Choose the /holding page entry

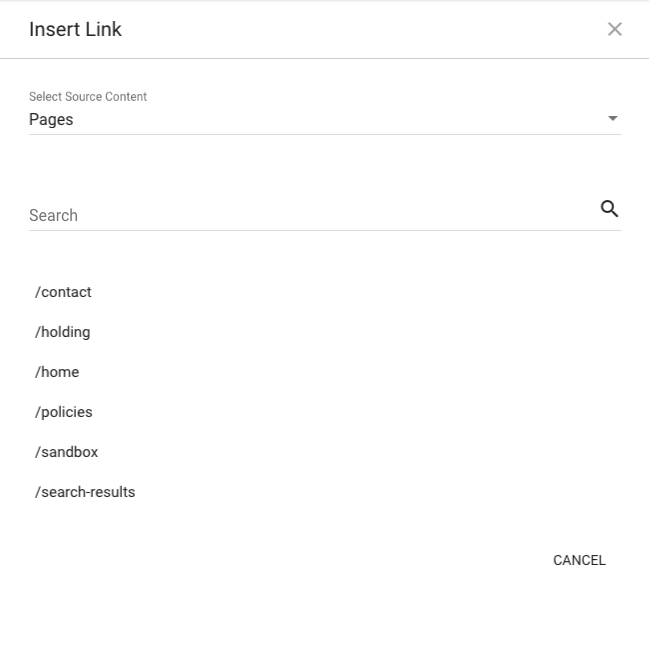[x=62, y=332]
